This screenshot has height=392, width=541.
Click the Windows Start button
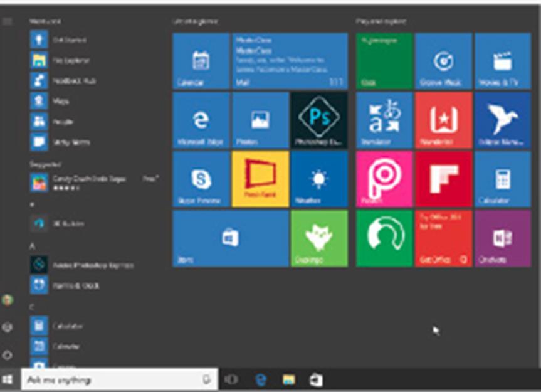tap(8, 379)
